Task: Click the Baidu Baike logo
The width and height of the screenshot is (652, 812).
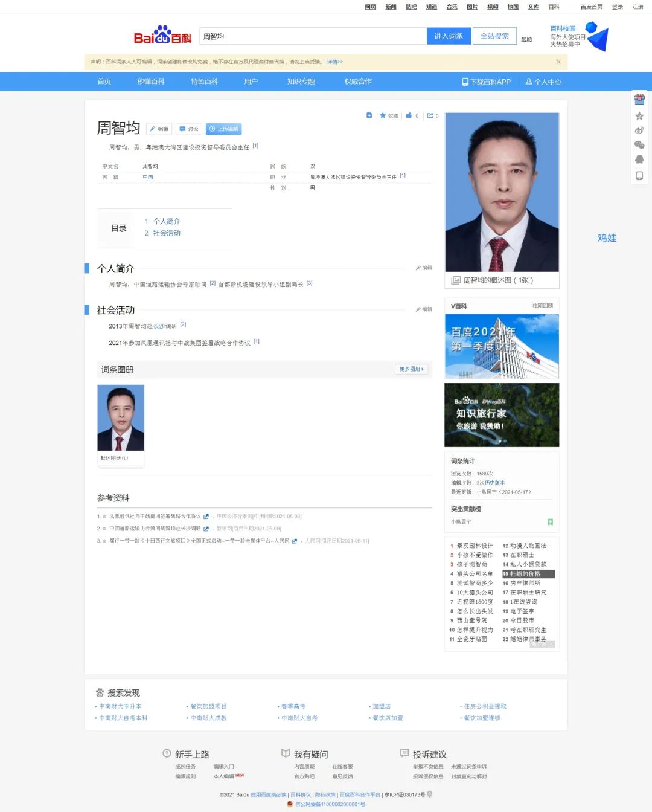Action: [x=162, y=35]
